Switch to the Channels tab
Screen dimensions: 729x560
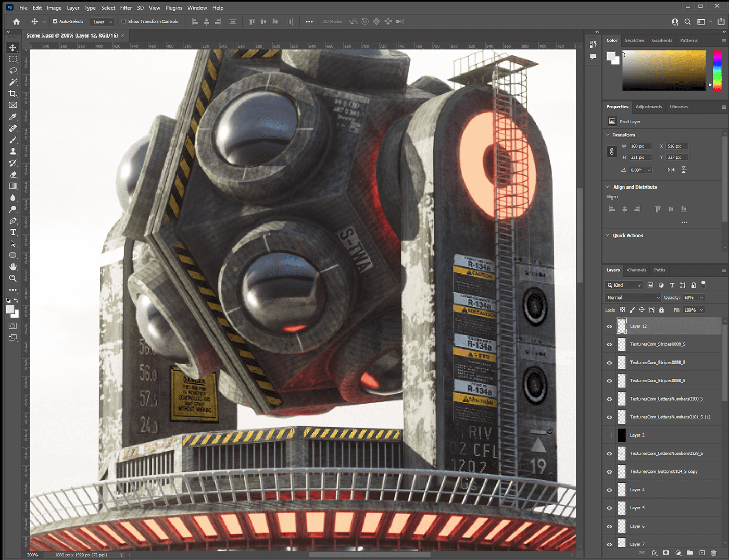coord(636,270)
